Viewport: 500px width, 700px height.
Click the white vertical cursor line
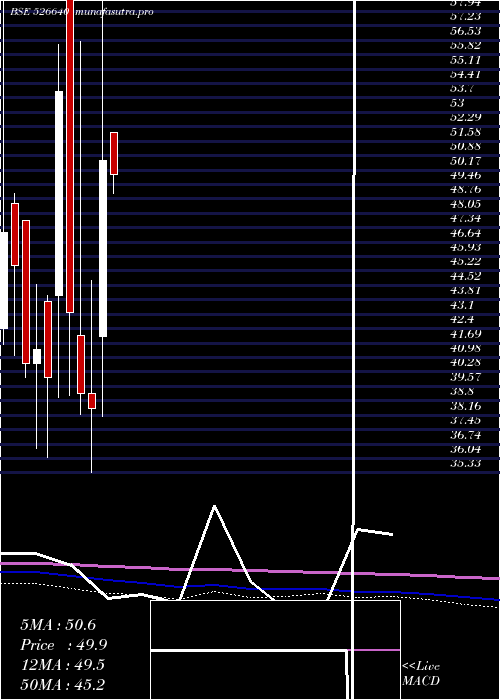pos(354,350)
